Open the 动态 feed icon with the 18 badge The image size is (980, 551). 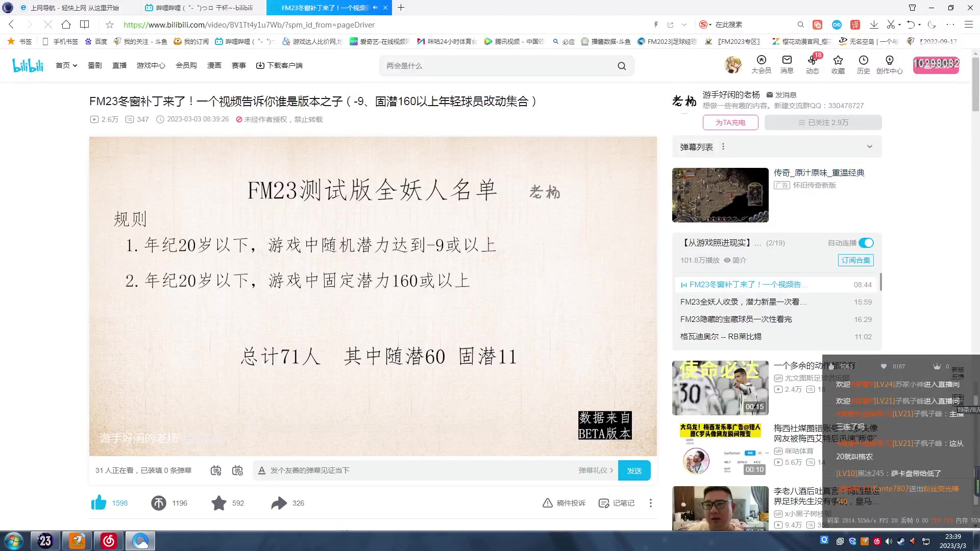point(813,65)
